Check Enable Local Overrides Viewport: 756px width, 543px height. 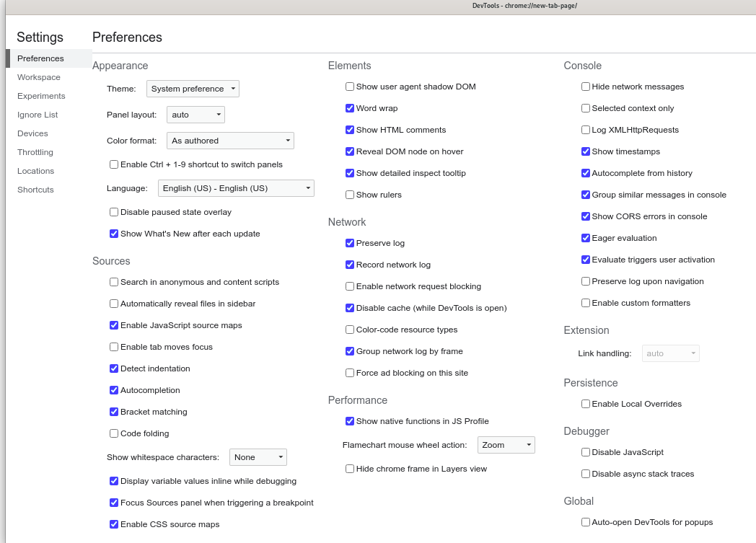pyautogui.click(x=586, y=404)
